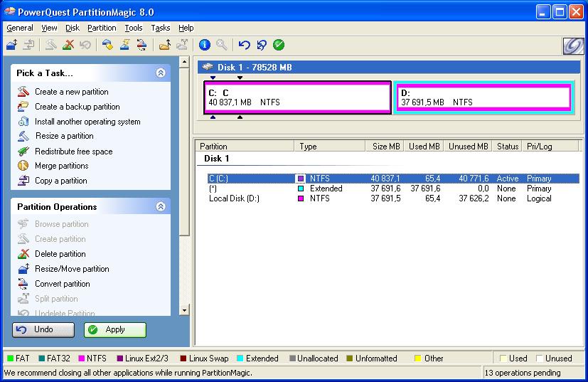Click the Apply button under the task pane
The width and height of the screenshot is (588, 382).
coord(115,330)
